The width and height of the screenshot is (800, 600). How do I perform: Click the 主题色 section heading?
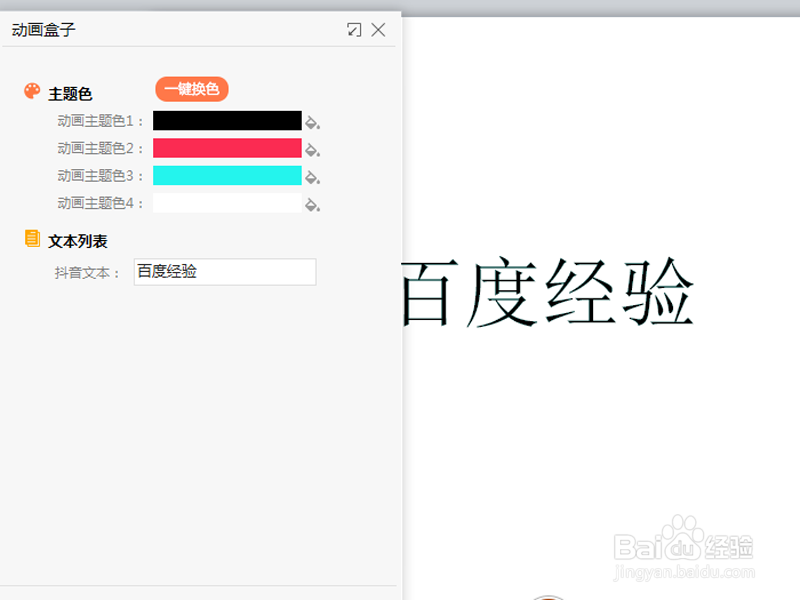(x=70, y=94)
